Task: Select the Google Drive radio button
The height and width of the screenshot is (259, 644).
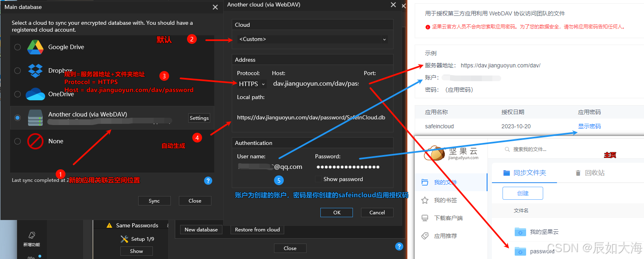Action: 17,47
